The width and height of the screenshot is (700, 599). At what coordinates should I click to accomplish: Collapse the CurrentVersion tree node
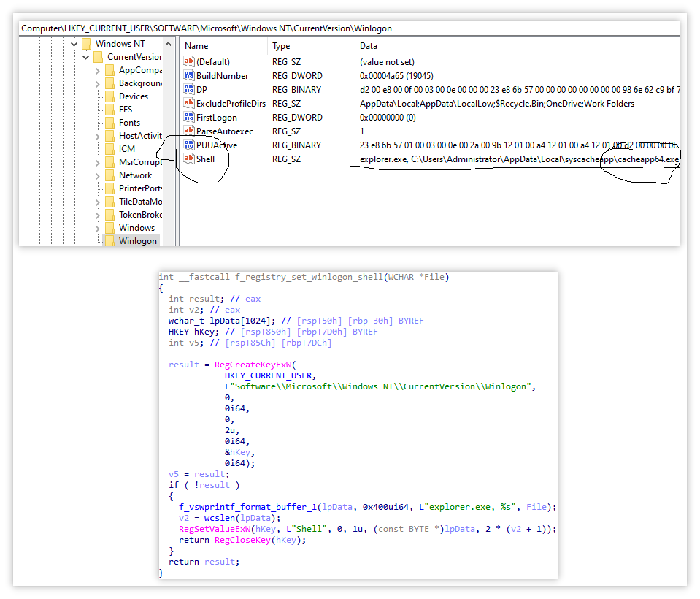click(86, 57)
